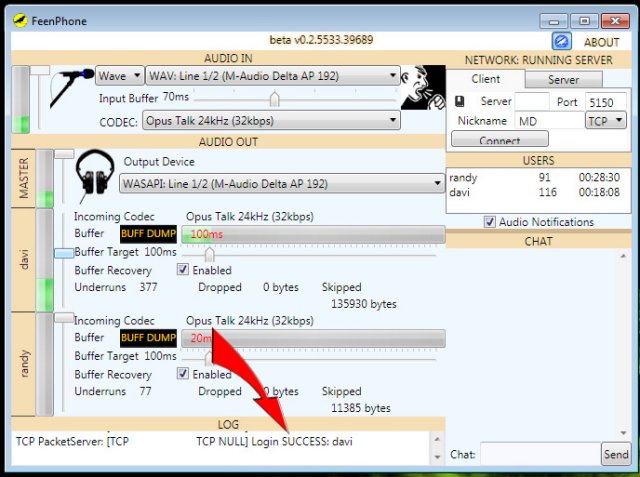Click randy's channel volume slider handle
640x477 pixels.
(x=64, y=317)
